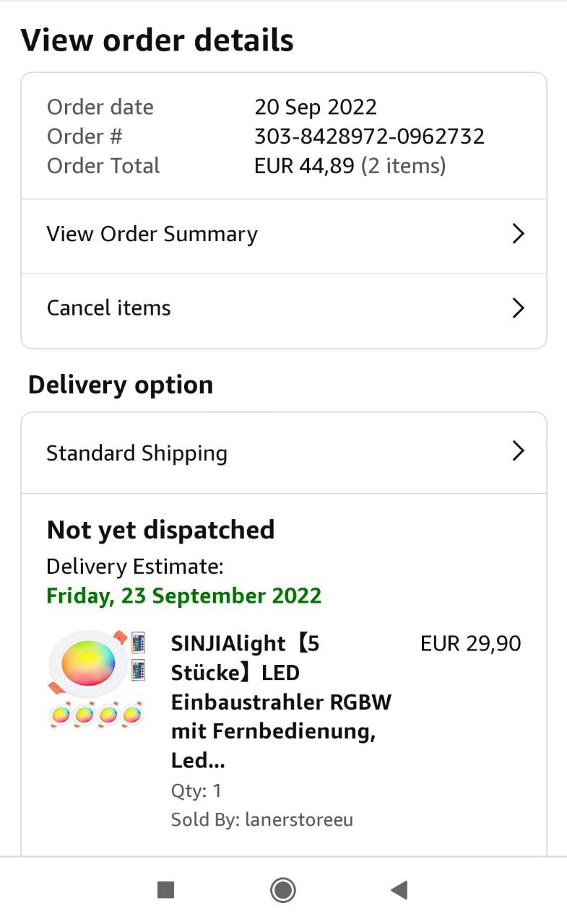This screenshot has width=567, height=924.
Task: Tap the Order Total EUR 44,89 value
Action: 304,166
